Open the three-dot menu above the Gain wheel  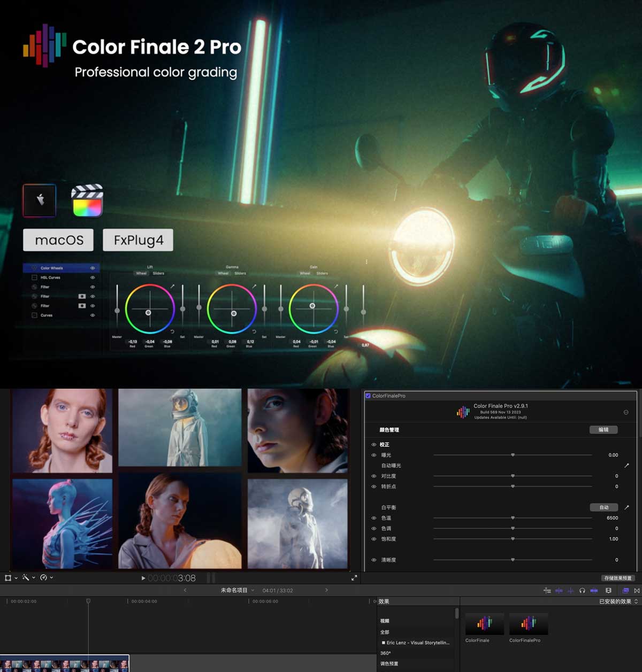point(366,262)
